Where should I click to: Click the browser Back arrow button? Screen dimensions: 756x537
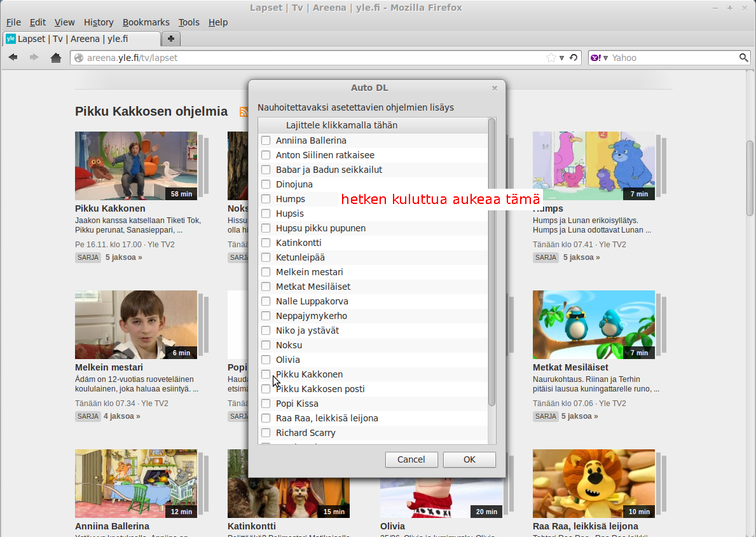tap(13, 58)
